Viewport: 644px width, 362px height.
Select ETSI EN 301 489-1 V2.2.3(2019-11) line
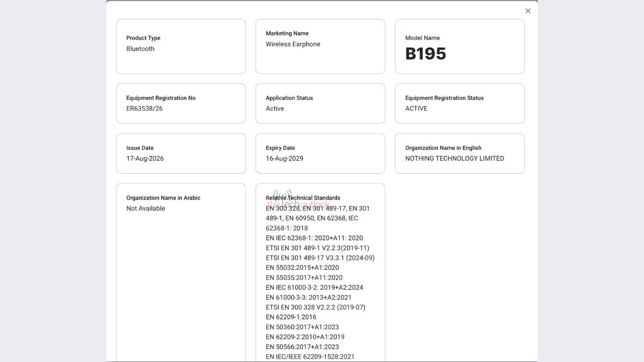coord(317,248)
